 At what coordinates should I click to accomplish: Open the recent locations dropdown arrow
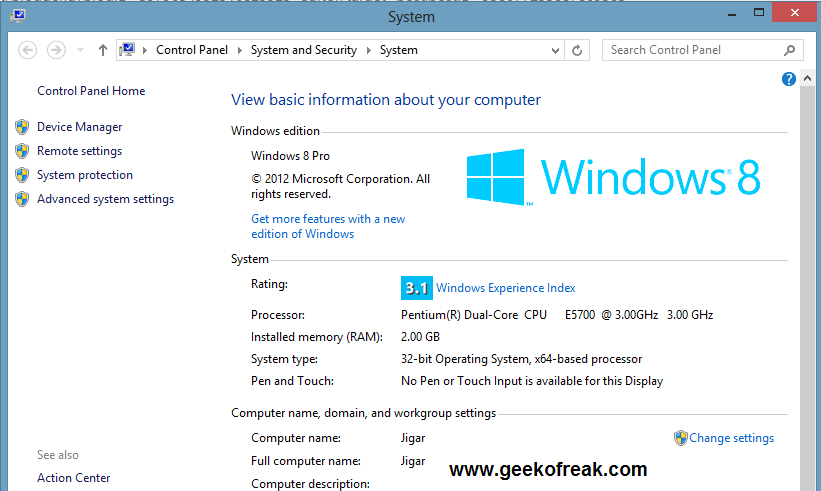tap(80, 50)
